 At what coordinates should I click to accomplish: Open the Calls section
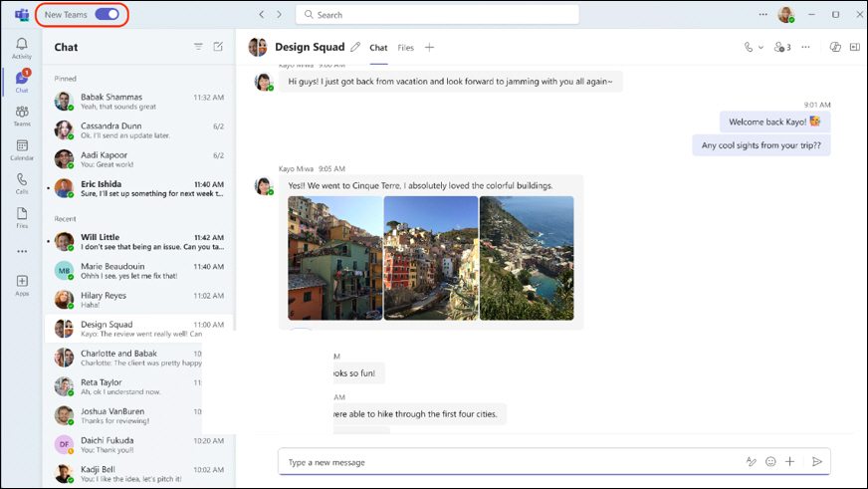(x=22, y=183)
